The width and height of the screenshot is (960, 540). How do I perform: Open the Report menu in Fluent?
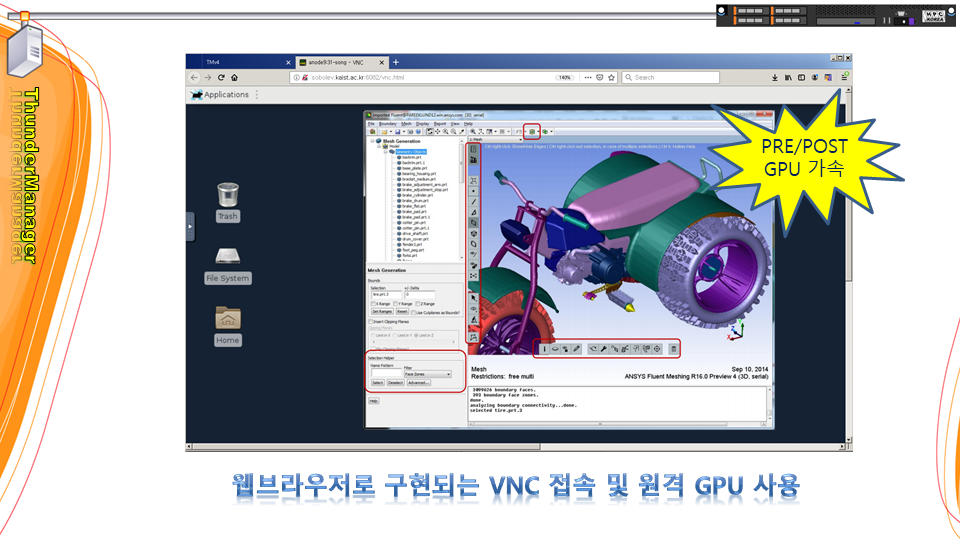(440, 124)
